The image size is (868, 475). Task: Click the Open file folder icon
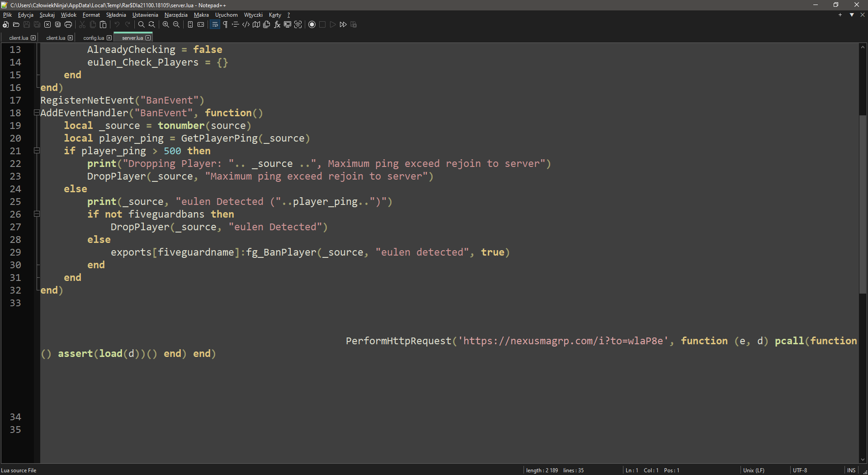[x=16, y=24]
